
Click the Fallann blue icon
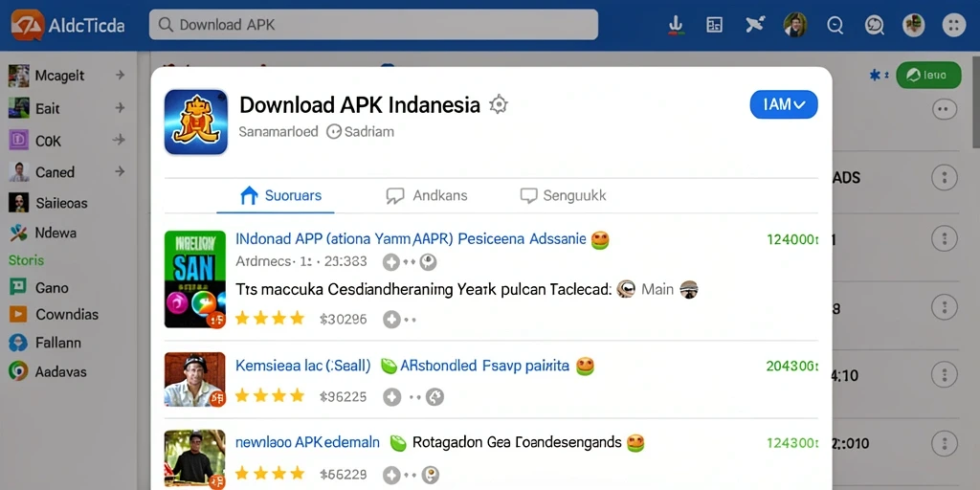coord(18,343)
